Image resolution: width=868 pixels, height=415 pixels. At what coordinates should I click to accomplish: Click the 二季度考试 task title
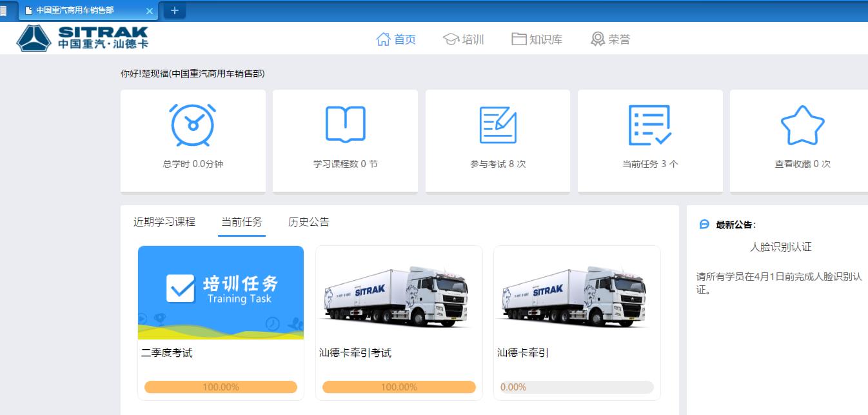[x=167, y=353]
